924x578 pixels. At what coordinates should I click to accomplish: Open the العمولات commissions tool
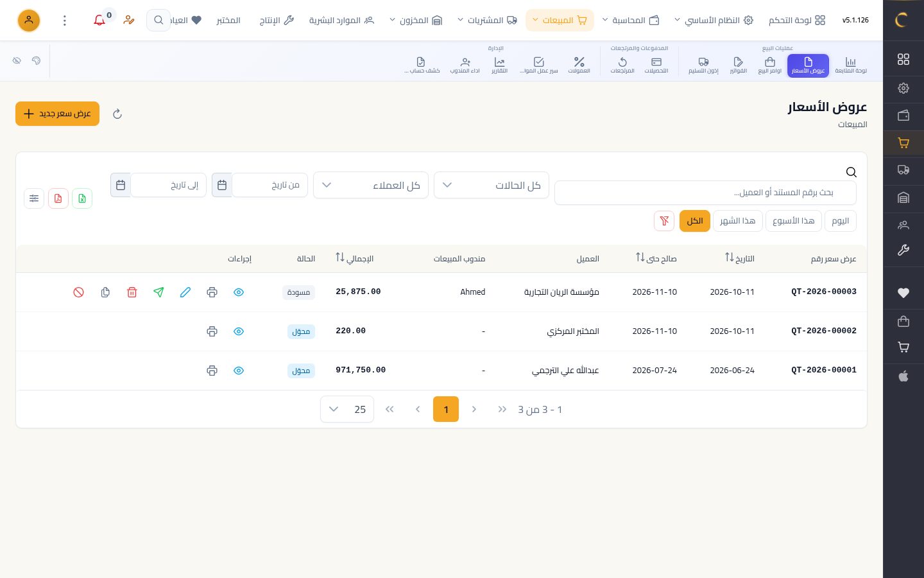[x=579, y=66]
